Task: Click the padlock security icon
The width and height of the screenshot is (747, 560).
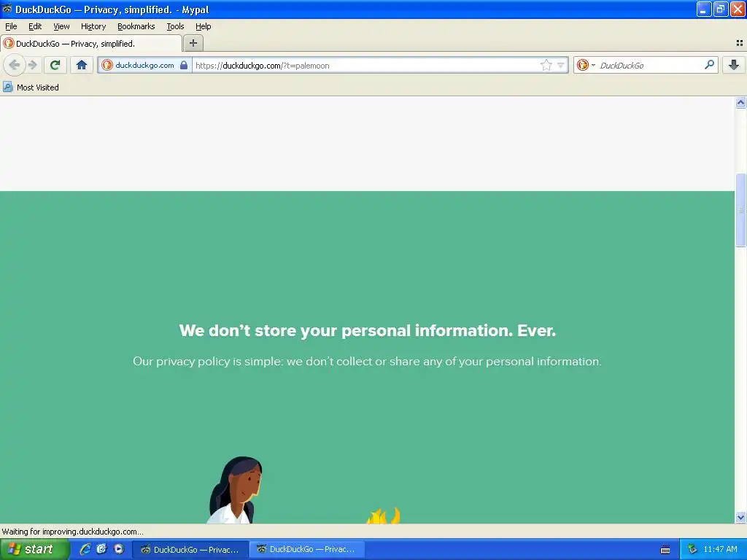Action: tap(184, 65)
